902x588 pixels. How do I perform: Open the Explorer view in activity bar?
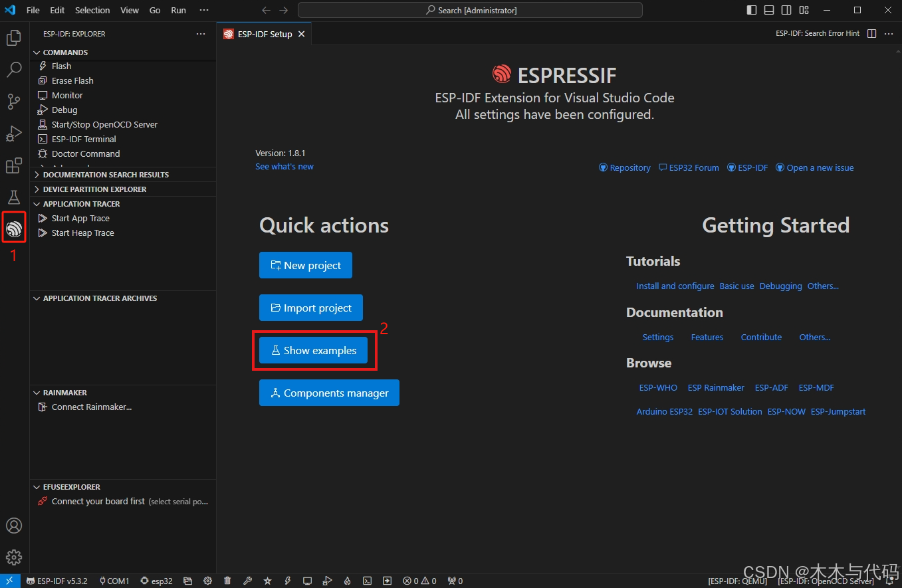tap(14, 38)
